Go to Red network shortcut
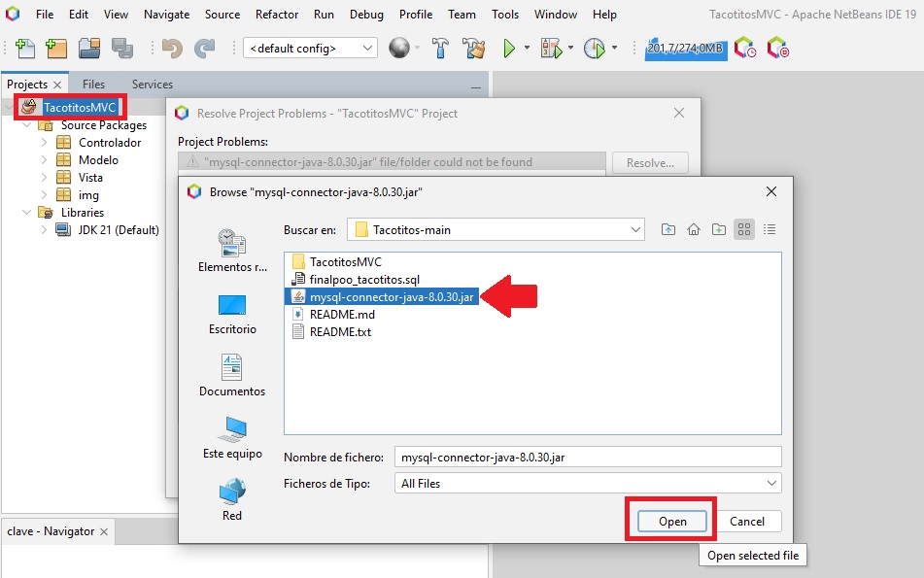 click(x=232, y=499)
